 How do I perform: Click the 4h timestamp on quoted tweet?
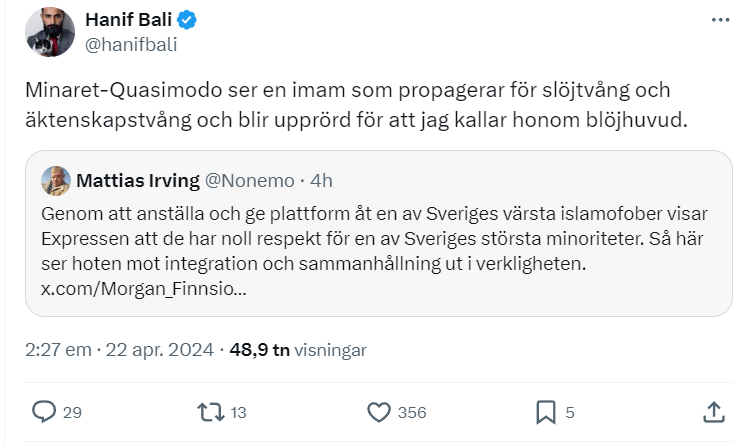click(x=322, y=181)
